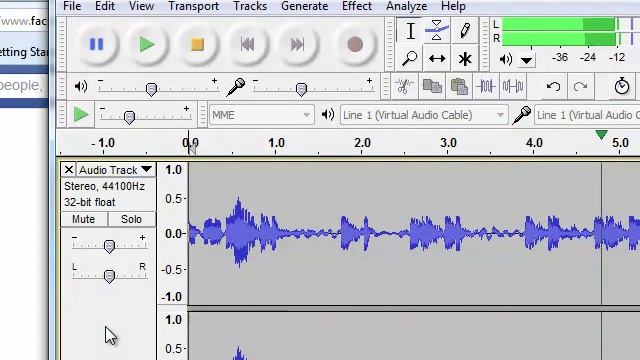640x360 pixels.
Task: Click the 'Stereo, 44100Hz' track info text
Action: pyautogui.click(x=104, y=187)
